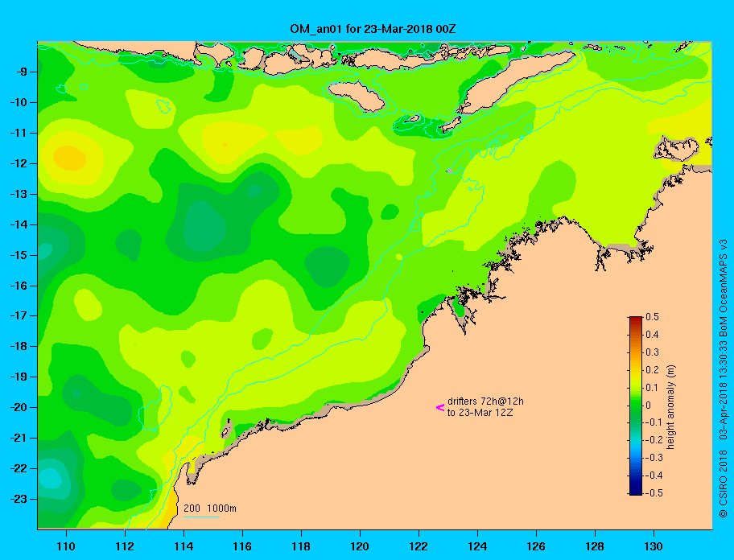Click the latitude -23 axis label
Viewport: 734px width, 560px height.
tap(18, 499)
